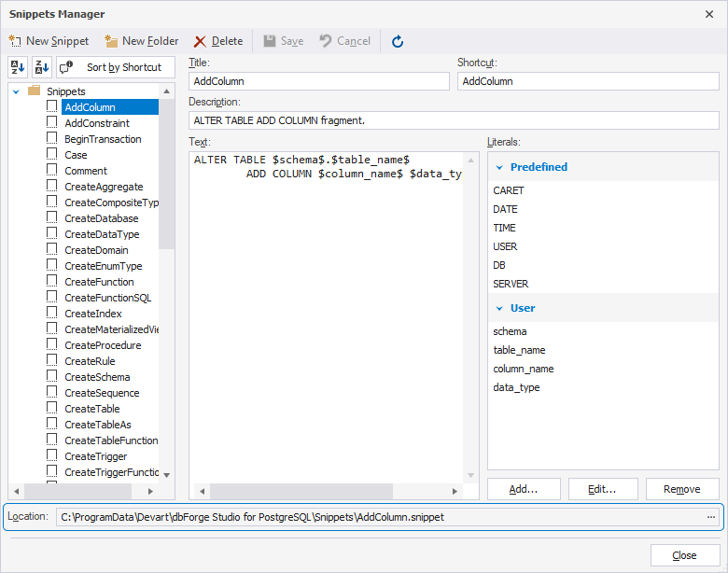Image resolution: width=728 pixels, height=573 pixels.
Task: Refresh the snippets list
Action: pyautogui.click(x=398, y=41)
